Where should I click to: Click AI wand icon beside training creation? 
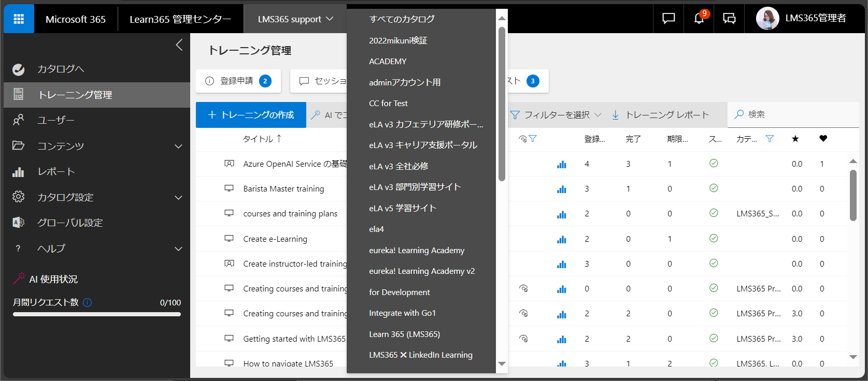(x=315, y=115)
